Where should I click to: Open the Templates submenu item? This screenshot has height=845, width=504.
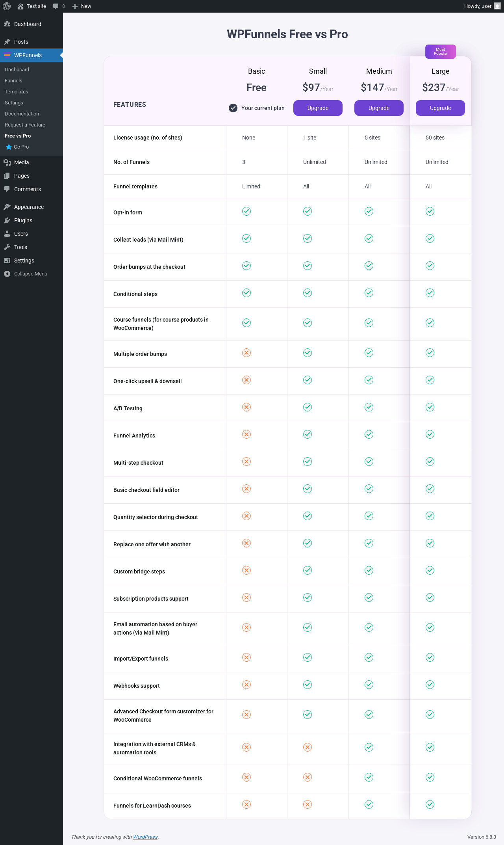point(17,92)
